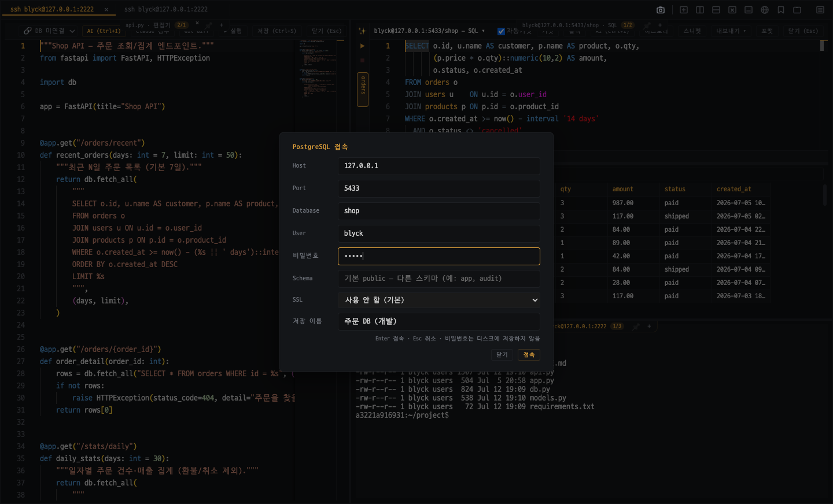The height and width of the screenshot is (504, 833).
Task: Pin the api.py editor pane
Action: (x=208, y=25)
